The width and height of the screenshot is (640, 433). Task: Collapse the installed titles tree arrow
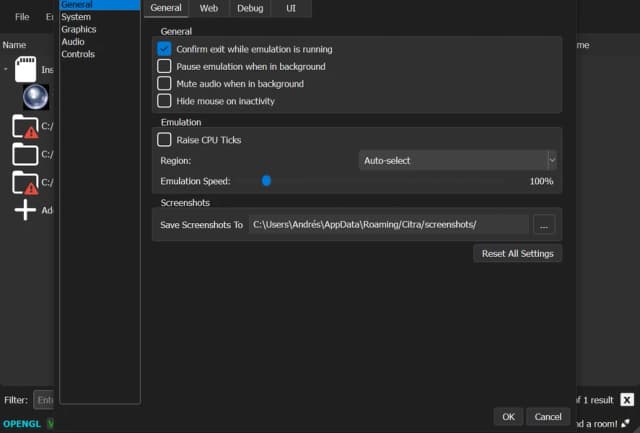tap(6, 69)
